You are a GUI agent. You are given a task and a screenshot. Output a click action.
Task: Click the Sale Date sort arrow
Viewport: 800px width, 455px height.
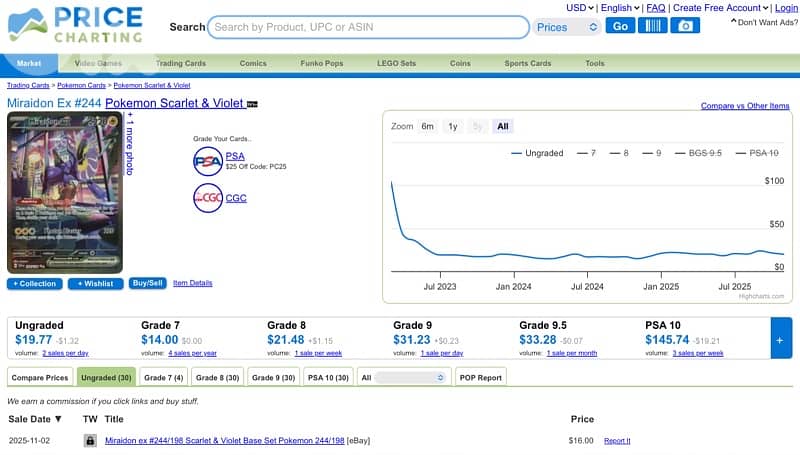click(x=58, y=419)
